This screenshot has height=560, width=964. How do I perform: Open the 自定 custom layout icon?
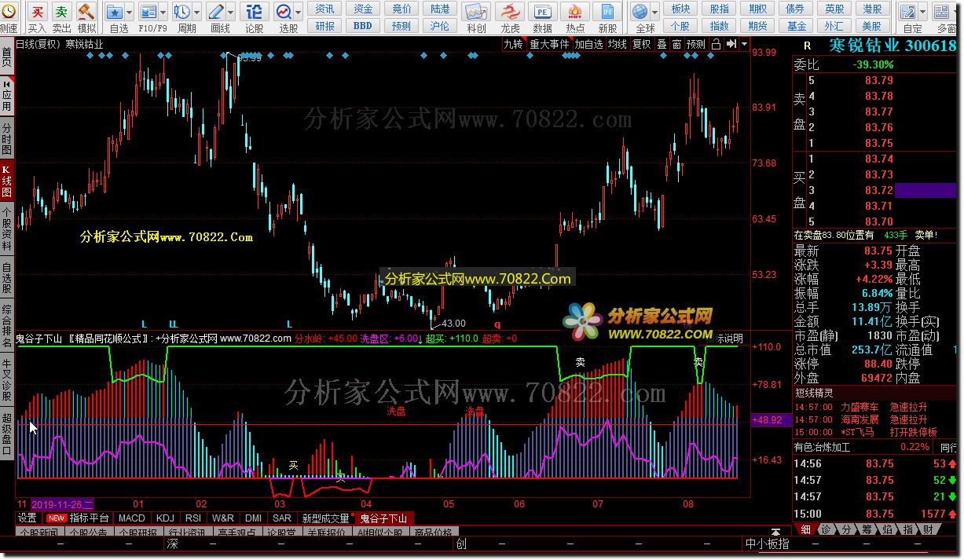click(x=908, y=13)
